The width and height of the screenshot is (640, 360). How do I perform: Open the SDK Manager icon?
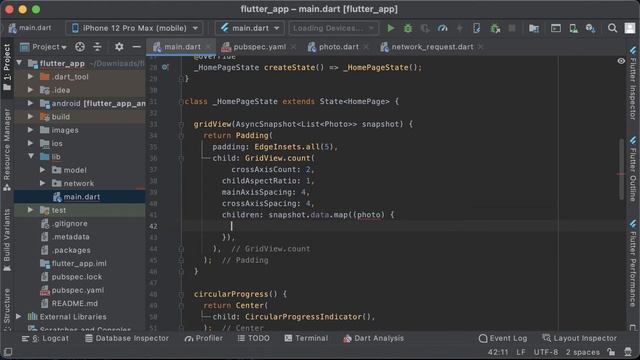coord(590,28)
